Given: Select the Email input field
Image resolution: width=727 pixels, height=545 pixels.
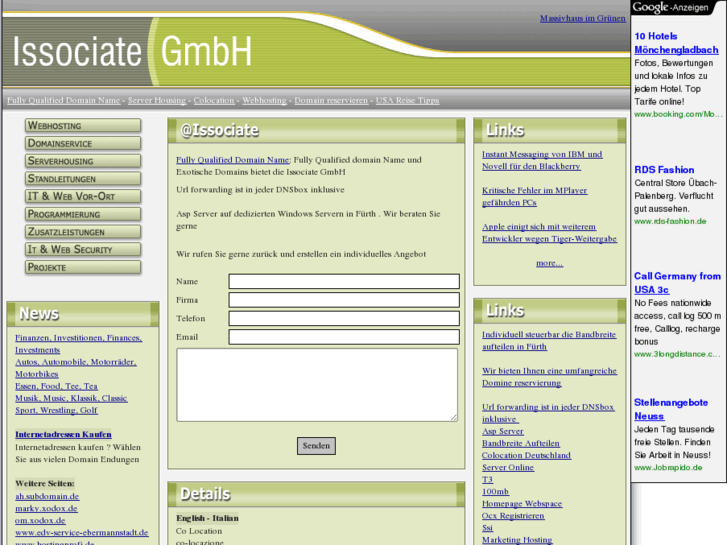Looking at the screenshot, I should pyautogui.click(x=344, y=337).
